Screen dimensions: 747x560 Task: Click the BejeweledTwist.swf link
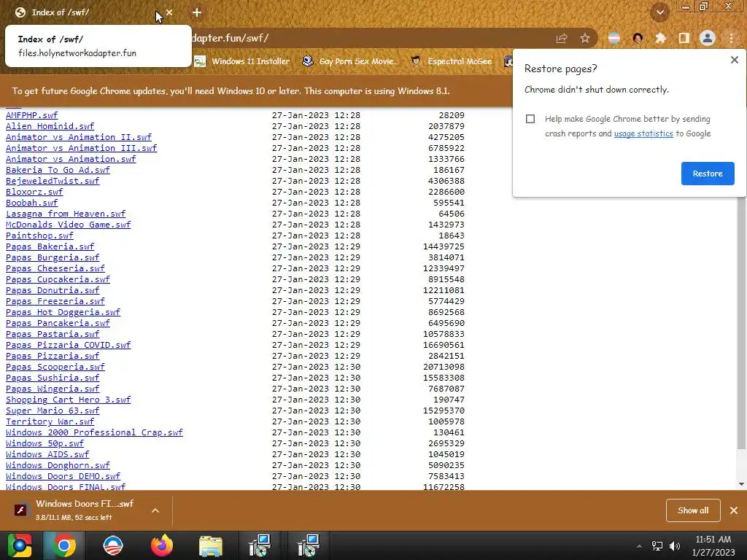pos(53,181)
